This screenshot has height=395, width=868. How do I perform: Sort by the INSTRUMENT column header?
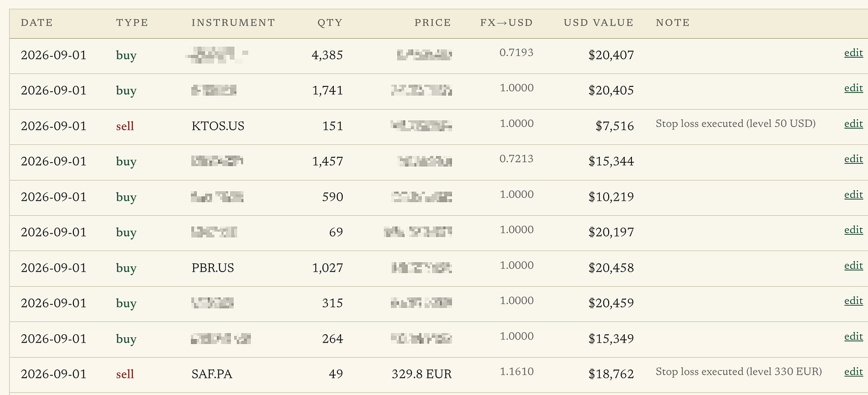click(233, 23)
